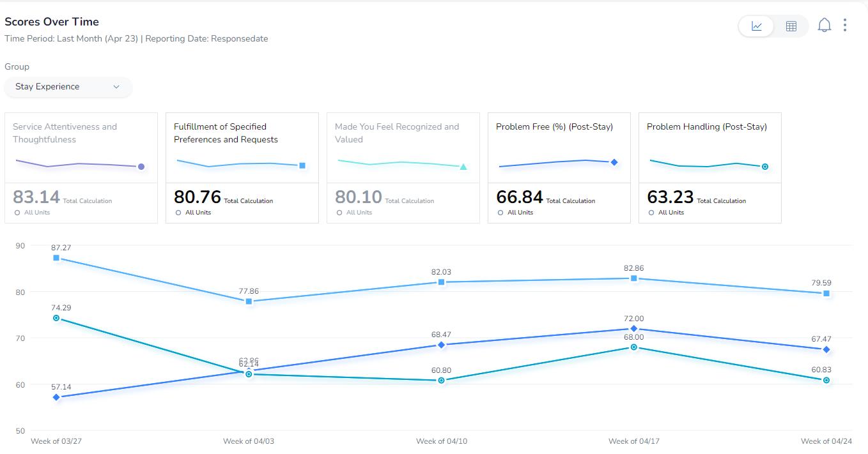Switch to line chart view
This screenshot has height=454, width=868.
pos(757,26)
